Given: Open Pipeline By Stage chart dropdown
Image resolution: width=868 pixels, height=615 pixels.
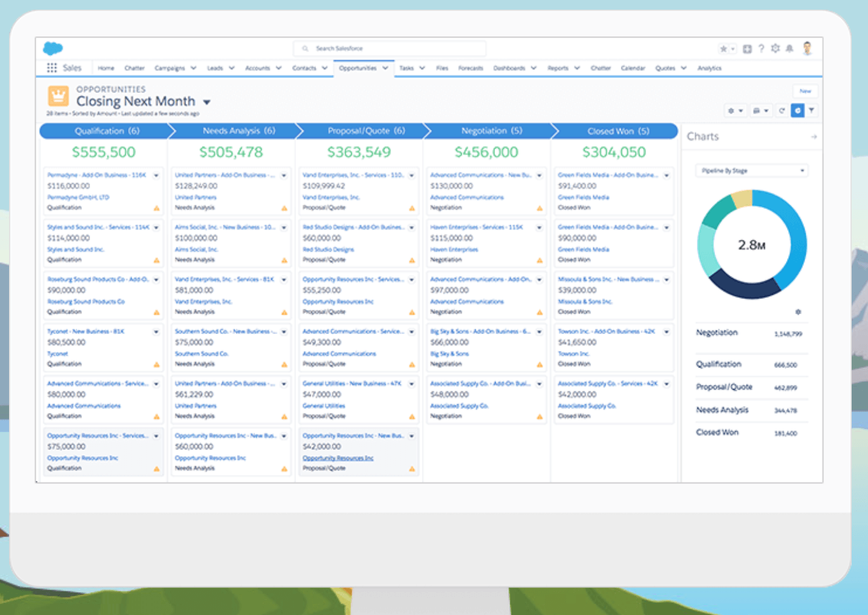Looking at the screenshot, I should click(751, 171).
